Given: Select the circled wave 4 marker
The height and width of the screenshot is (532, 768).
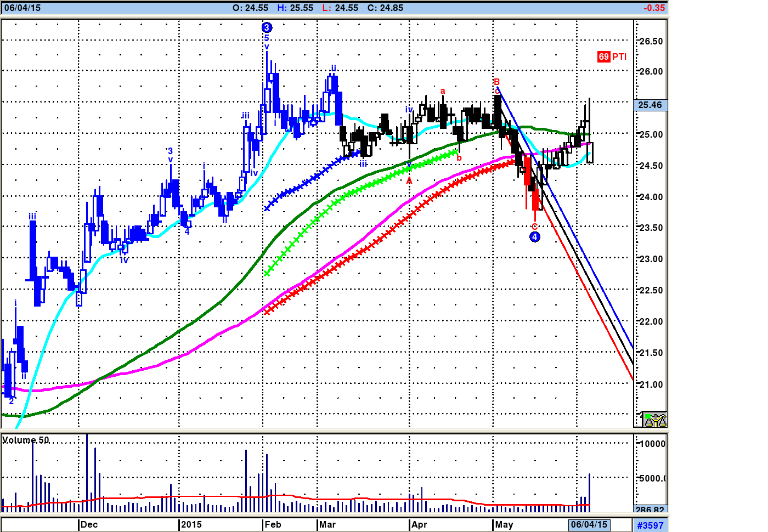Looking at the screenshot, I should coord(535,237).
